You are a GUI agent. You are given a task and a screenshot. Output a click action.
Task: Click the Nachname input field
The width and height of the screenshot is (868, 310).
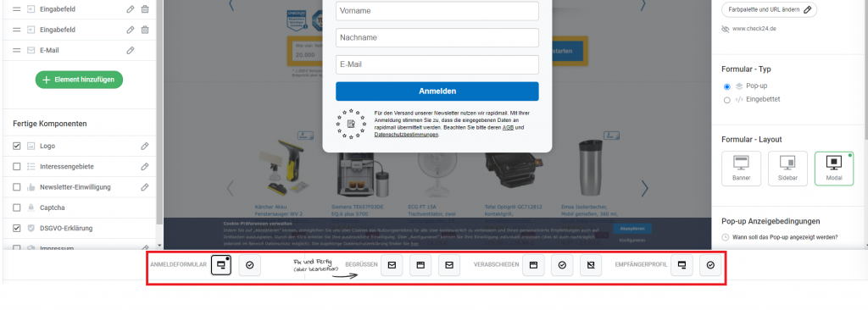pos(437,37)
